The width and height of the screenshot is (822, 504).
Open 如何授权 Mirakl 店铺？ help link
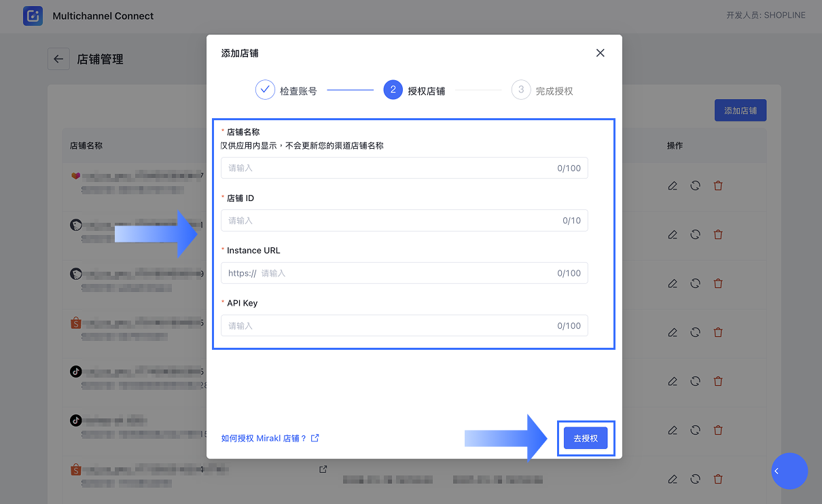(270, 438)
